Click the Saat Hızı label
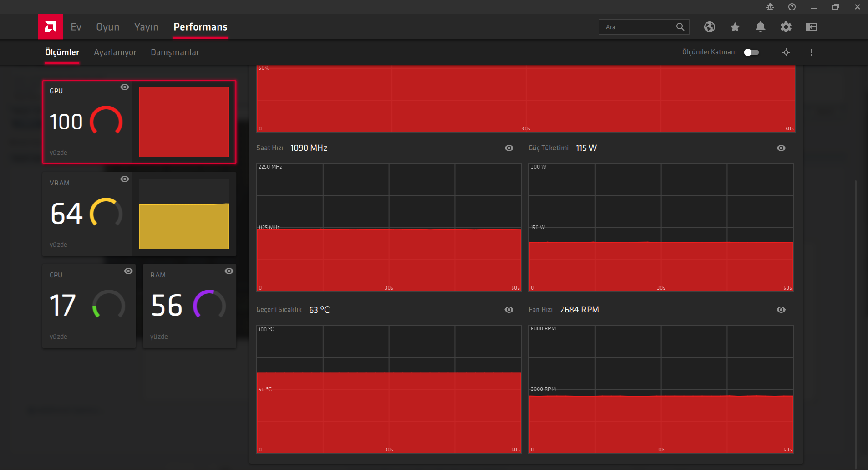 pos(270,148)
